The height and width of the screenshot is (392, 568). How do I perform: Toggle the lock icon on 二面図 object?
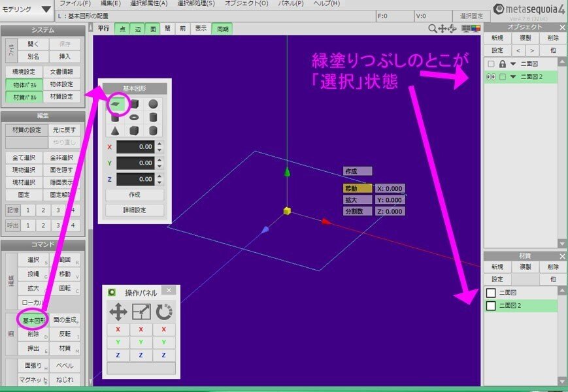pos(503,64)
